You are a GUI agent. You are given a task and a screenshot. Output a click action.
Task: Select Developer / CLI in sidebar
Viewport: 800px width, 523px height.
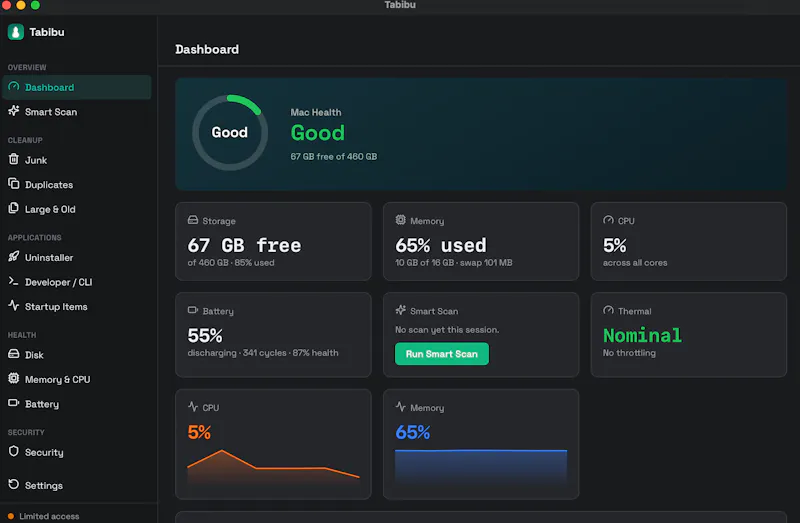coord(77,282)
